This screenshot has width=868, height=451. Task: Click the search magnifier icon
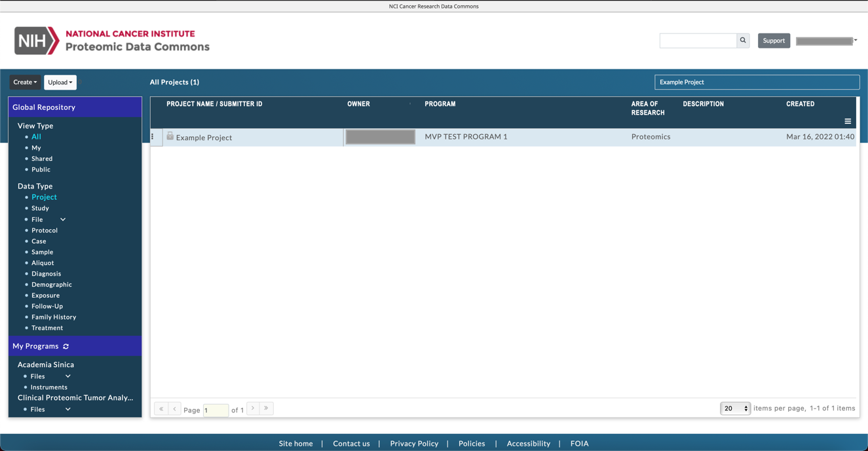click(x=743, y=41)
